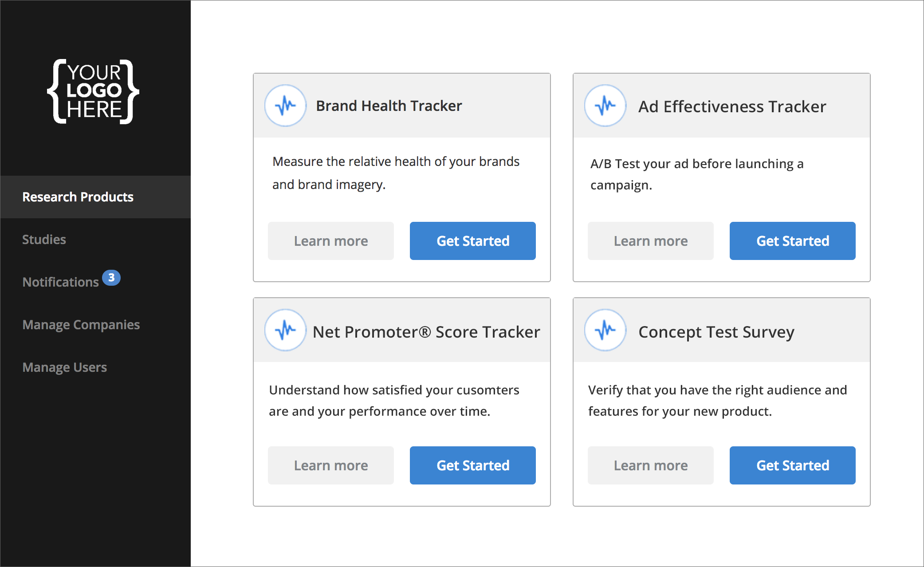Learn more about Net Promoter Score Tracker
Image resolution: width=924 pixels, height=567 pixels.
[x=331, y=465]
